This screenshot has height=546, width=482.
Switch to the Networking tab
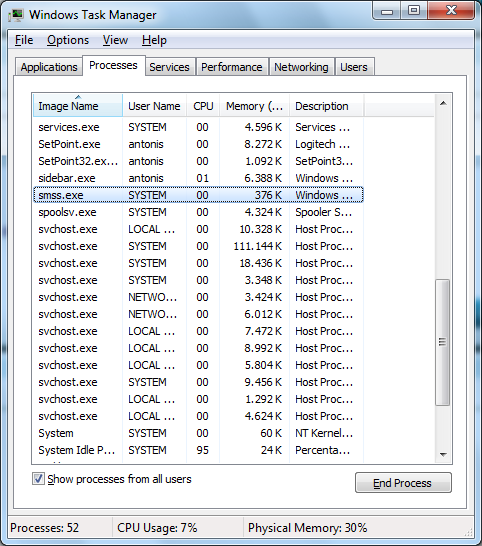[302, 67]
